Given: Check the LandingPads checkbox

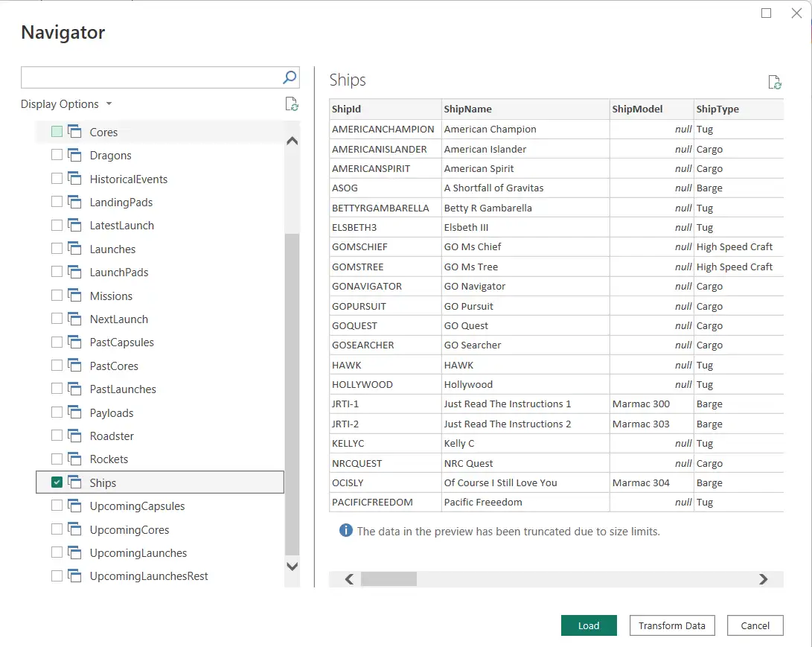Looking at the screenshot, I should pos(57,202).
